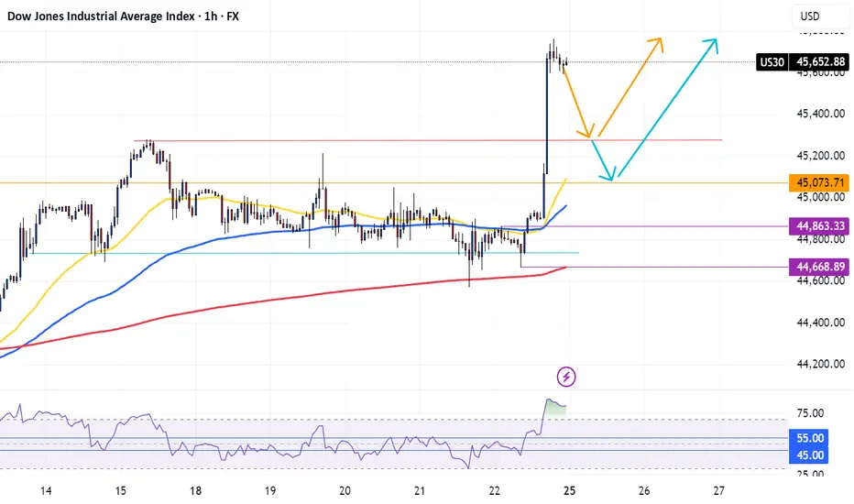Viewport: 854px width, 504px height.
Task: Click the 45,200.00 price scale label
Action: pyautogui.click(x=821, y=156)
